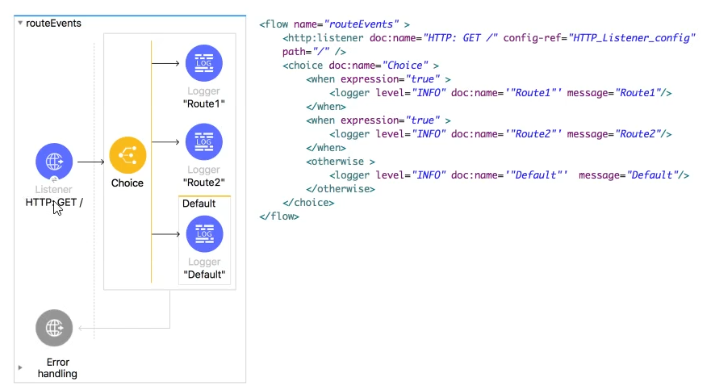
Task: Click the choice doc:name XML line
Action: (x=361, y=65)
